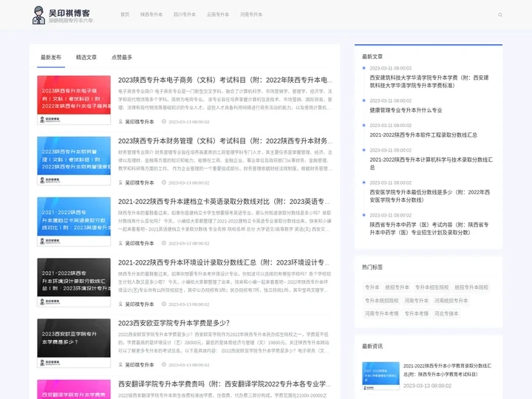Open sidebar post 西安医学院专升本最低分数线是多少

[x=429, y=196]
